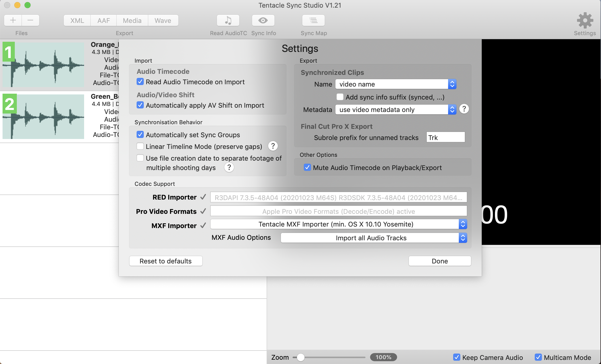Open the MXF Importer selection dropdown
The image size is (601, 364).
pyautogui.click(x=338, y=224)
